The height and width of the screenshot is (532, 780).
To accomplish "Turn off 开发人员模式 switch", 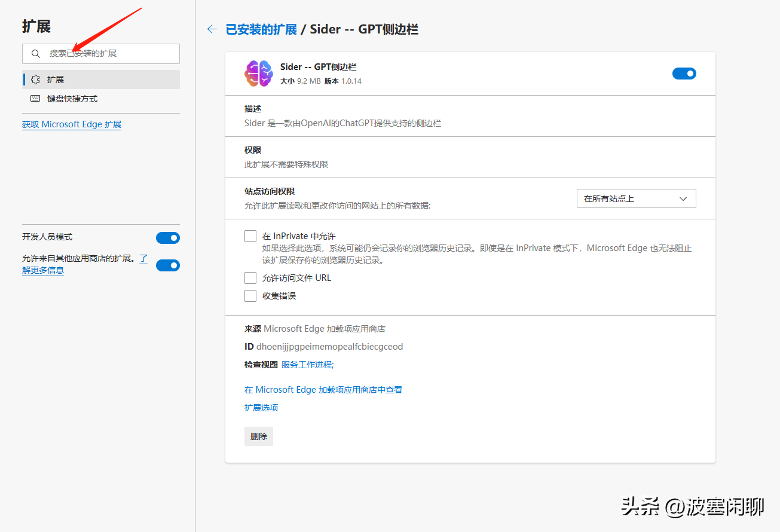I will 168,238.
